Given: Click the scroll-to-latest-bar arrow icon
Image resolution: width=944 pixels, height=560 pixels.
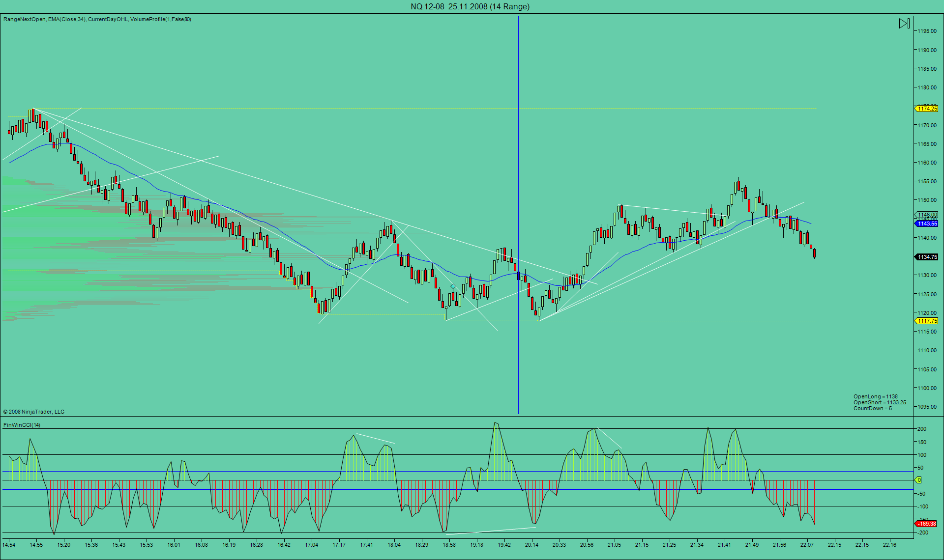Looking at the screenshot, I should coord(904,24).
